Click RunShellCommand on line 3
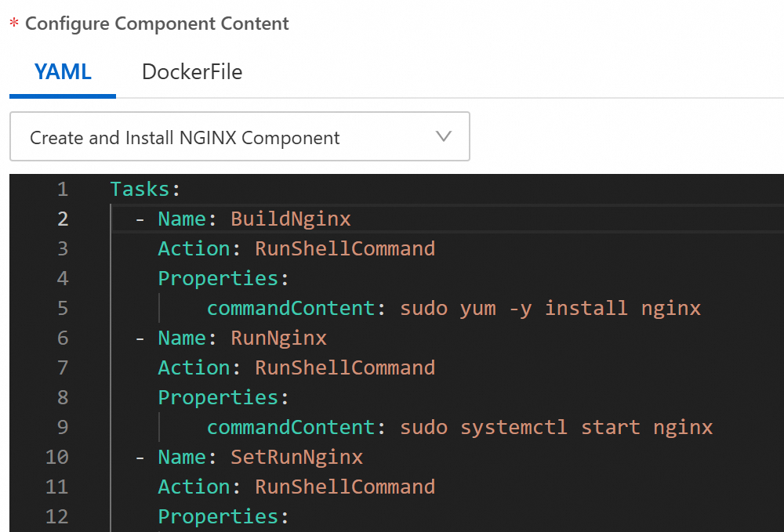This screenshot has height=532, width=784. click(x=345, y=248)
